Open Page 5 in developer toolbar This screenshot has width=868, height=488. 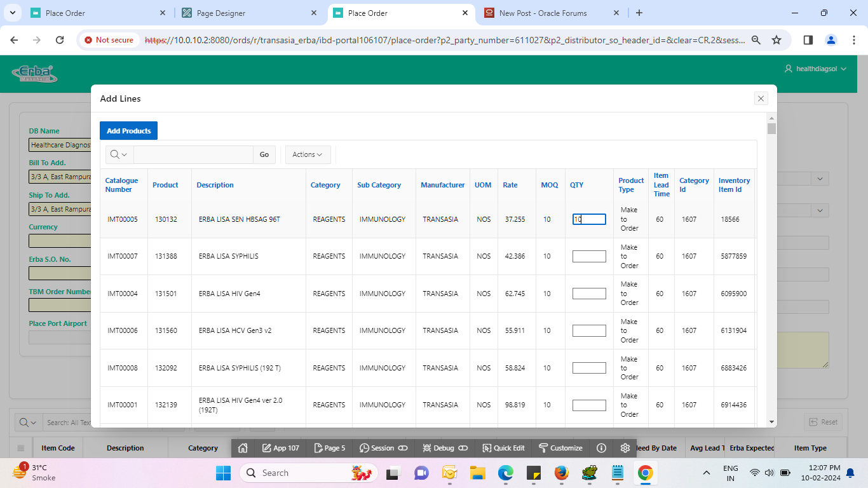pyautogui.click(x=330, y=448)
